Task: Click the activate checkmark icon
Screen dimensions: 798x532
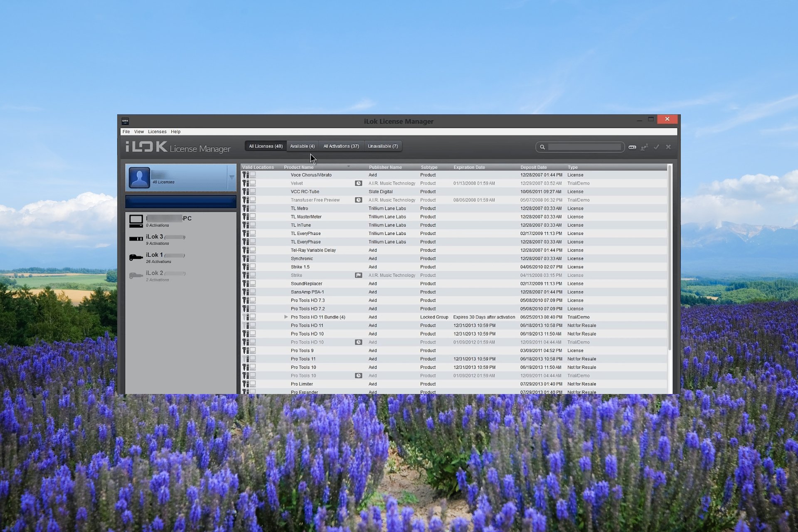Action: (656, 147)
